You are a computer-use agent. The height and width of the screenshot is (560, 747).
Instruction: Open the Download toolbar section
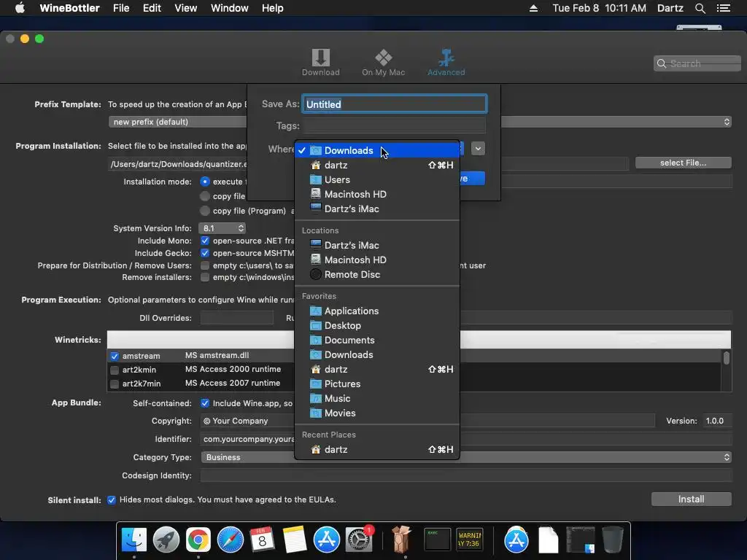[x=321, y=63]
